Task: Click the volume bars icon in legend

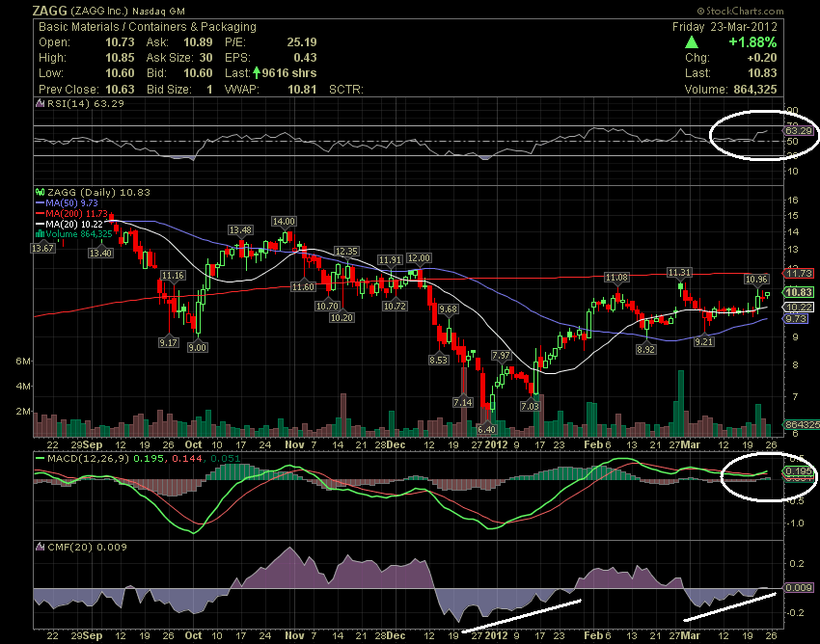Action: point(40,234)
